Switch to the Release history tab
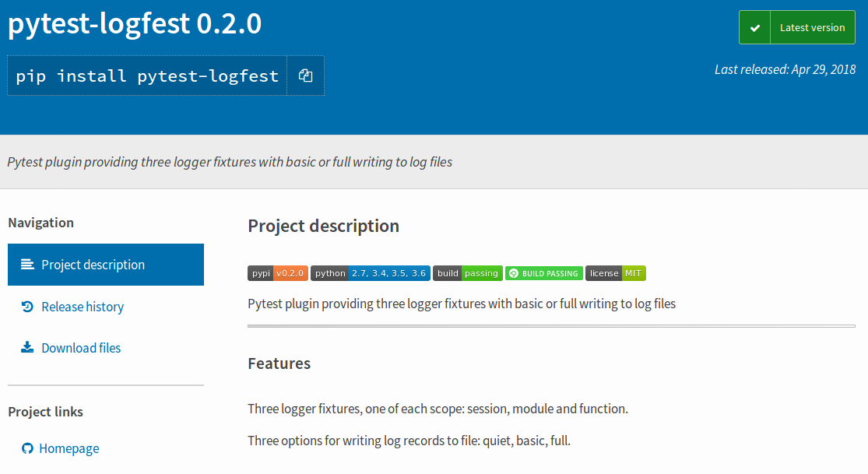 pos(83,307)
